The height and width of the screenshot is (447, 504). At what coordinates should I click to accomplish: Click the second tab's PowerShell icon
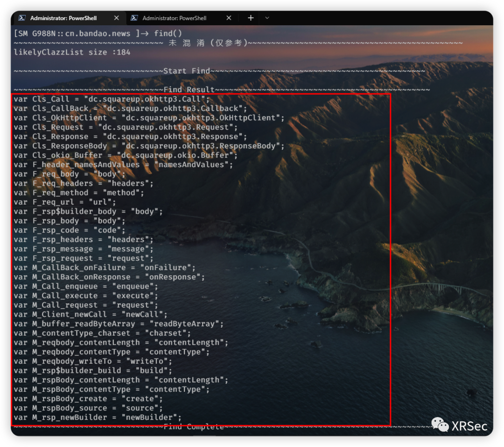[134, 18]
